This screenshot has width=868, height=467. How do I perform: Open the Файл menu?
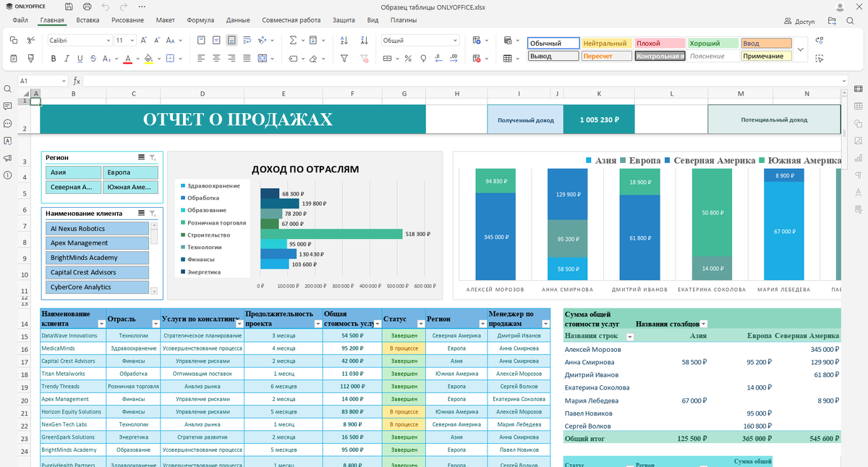[x=21, y=20]
